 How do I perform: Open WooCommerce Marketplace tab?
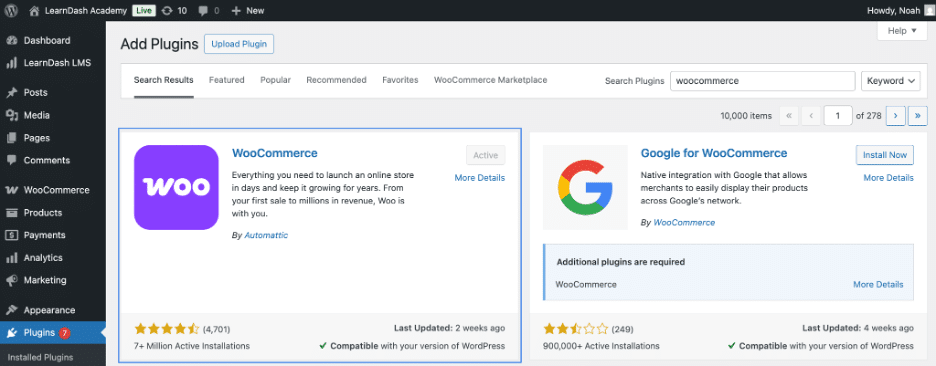click(x=491, y=80)
